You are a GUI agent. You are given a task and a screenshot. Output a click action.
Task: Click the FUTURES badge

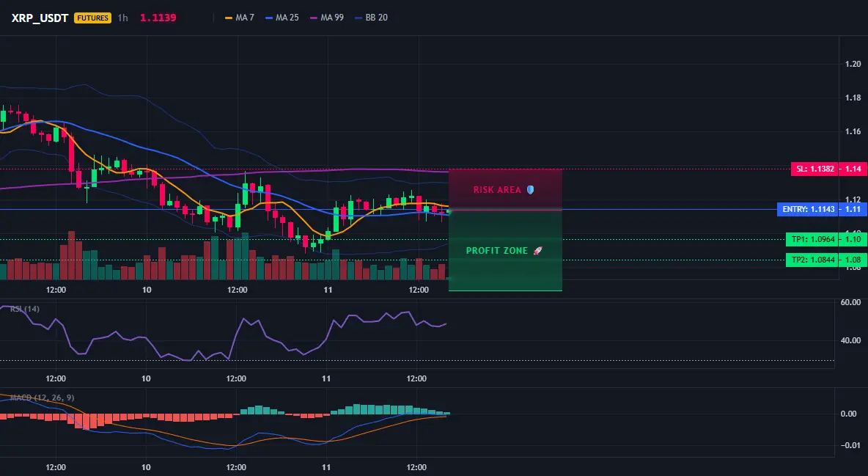(92, 18)
